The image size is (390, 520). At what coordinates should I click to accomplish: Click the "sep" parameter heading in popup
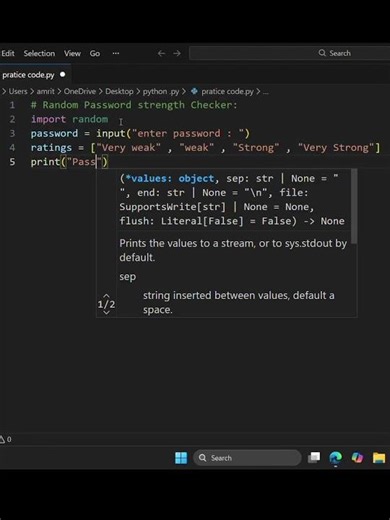(128, 277)
